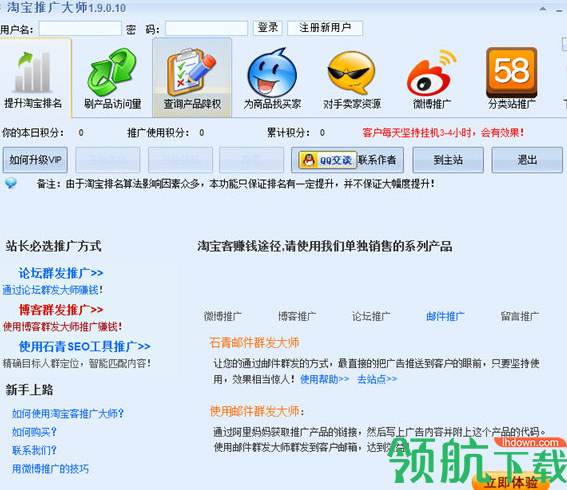Open the 对手卖家资源 sunglasses face icon

351,72
